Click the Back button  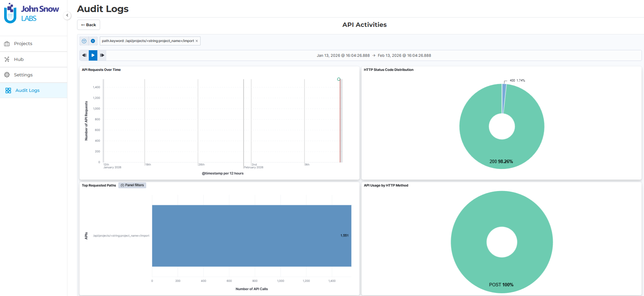click(88, 25)
